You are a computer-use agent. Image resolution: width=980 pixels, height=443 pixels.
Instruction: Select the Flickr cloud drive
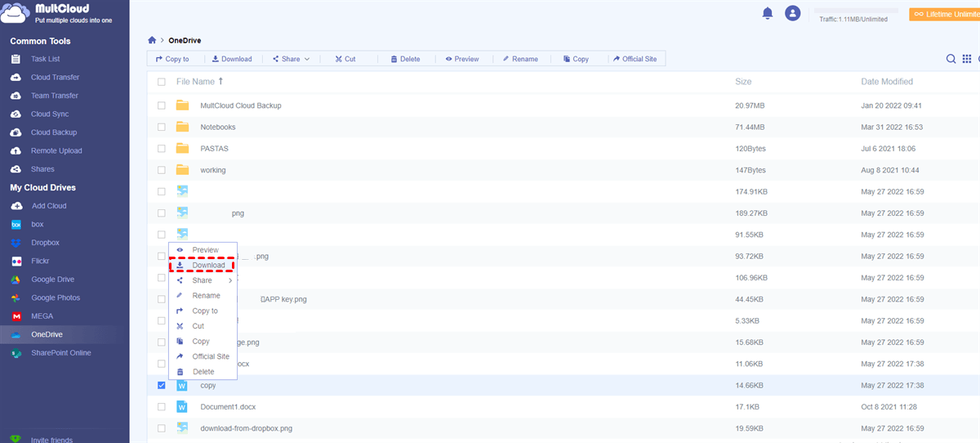[40, 261]
